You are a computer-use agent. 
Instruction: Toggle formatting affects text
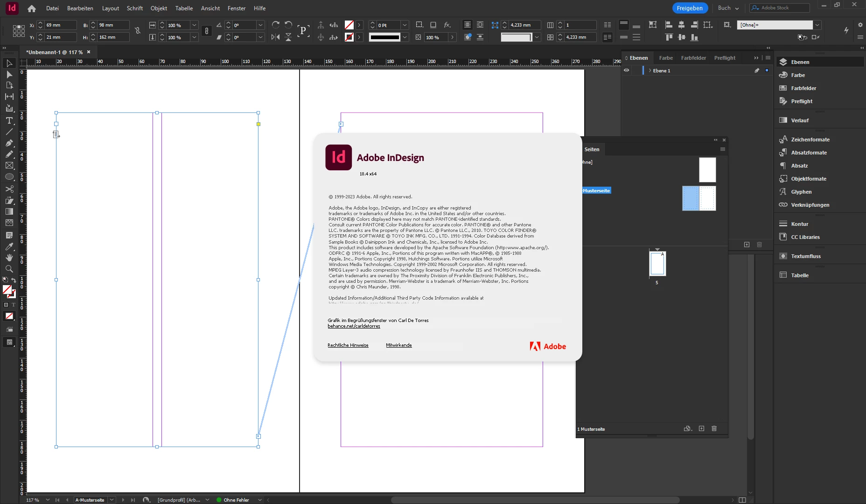(14, 305)
